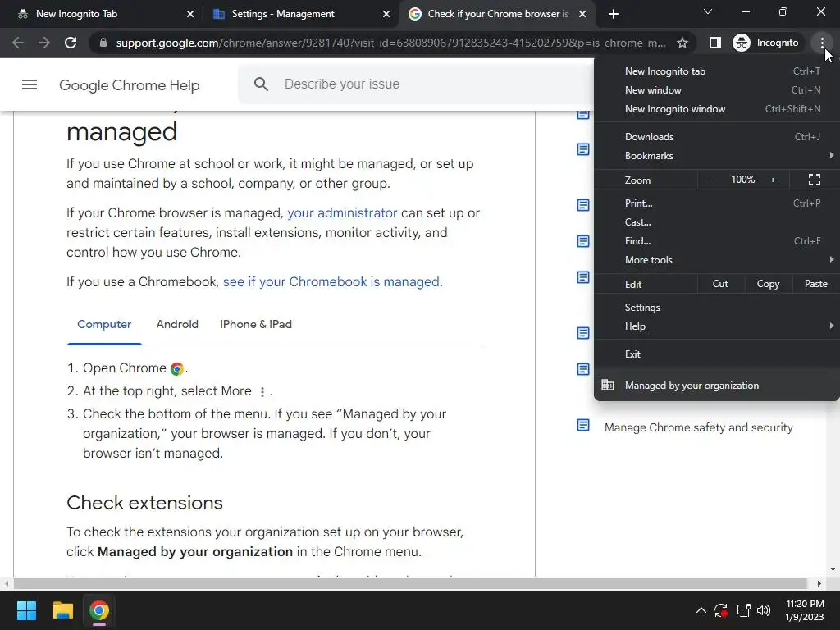The height and width of the screenshot is (630, 840).
Task: Open network status tray icon
Action: [743, 610]
